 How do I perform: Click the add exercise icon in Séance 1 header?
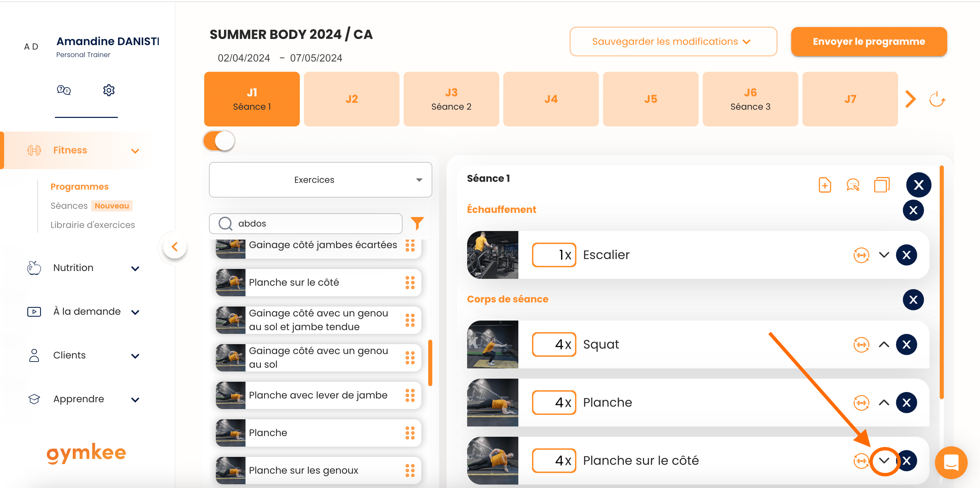point(824,185)
